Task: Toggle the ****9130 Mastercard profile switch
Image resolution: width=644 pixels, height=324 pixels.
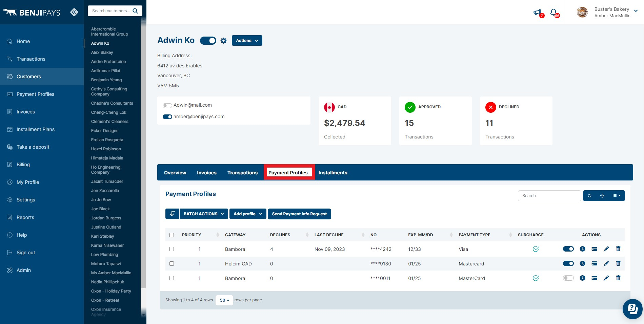Action: [x=568, y=263]
